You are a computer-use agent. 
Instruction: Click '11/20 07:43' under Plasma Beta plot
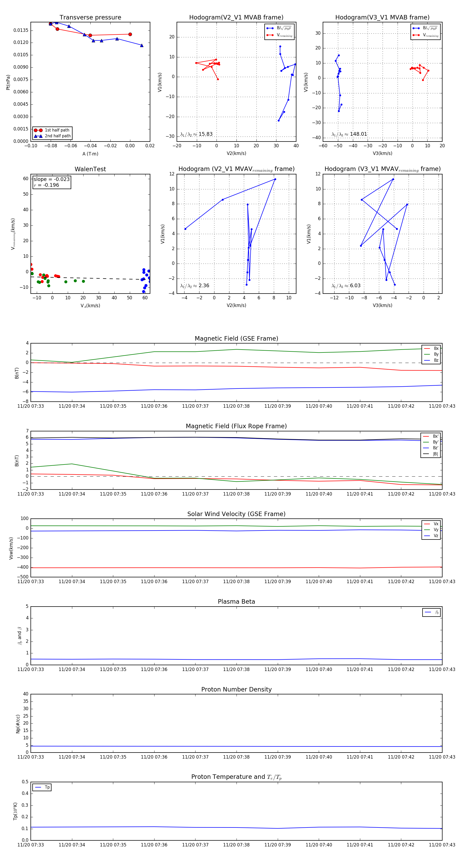coord(442,669)
